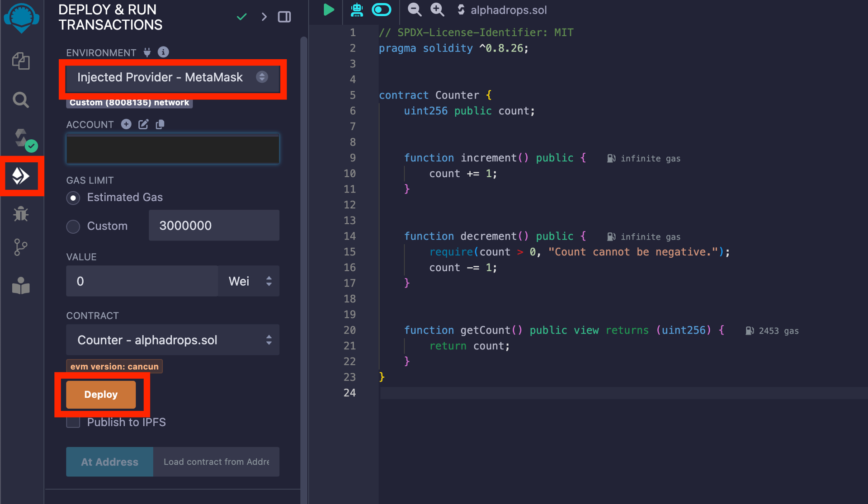The image size is (868, 504).
Task: Open the Search in files sidebar icon
Action: (21, 99)
